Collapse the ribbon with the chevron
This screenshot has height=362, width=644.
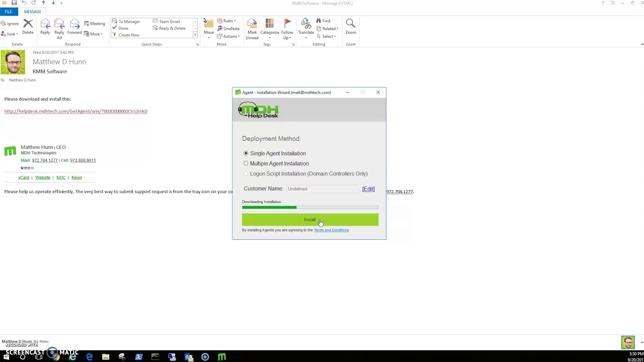(641, 44)
